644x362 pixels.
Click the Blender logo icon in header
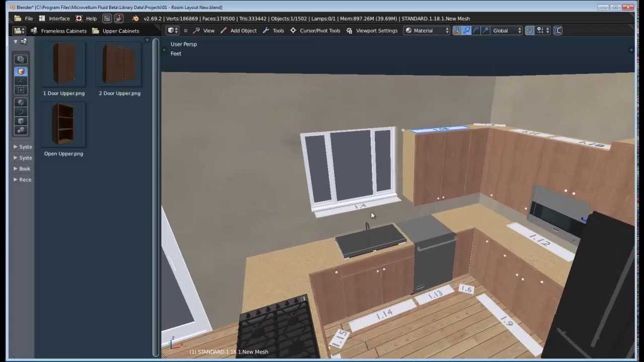[x=135, y=19]
